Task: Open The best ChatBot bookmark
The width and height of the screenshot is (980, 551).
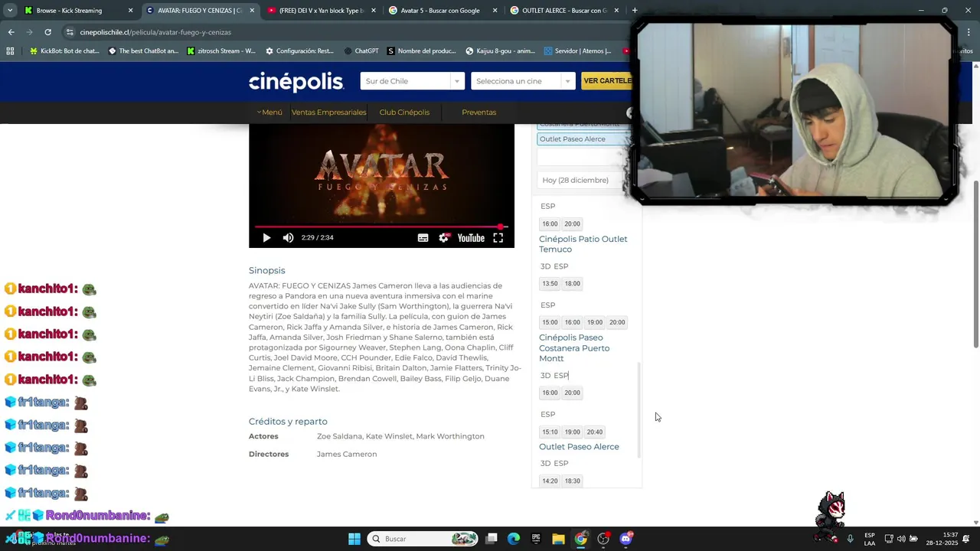Action: pyautogui.click(x=143, y=51)
